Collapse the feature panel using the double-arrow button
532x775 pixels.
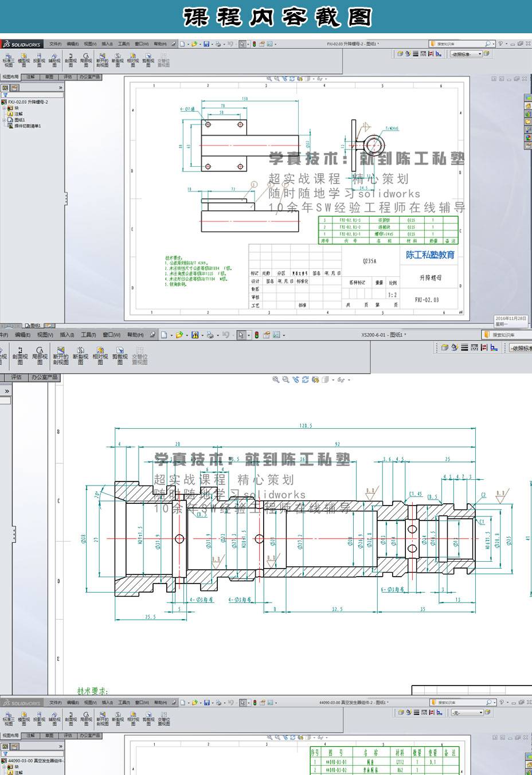tap(60, 88)
